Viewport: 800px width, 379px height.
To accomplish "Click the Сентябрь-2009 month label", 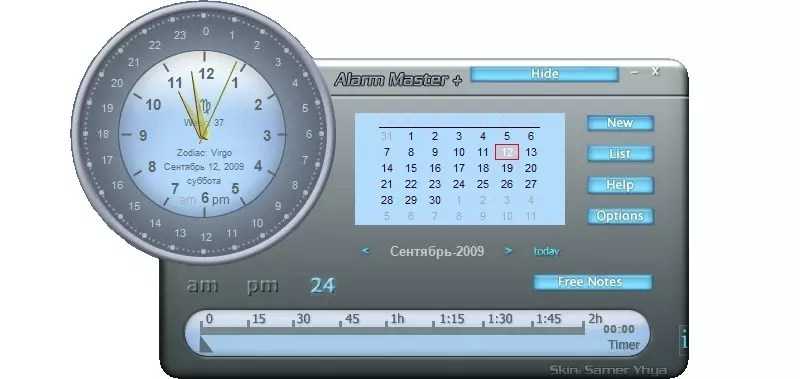I will pyautogui.click(x=437, y=251).
